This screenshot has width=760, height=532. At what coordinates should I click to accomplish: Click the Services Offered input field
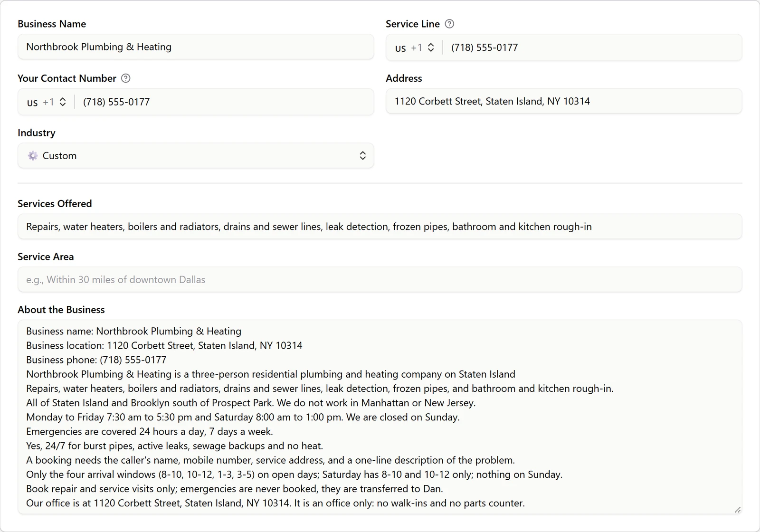coord(380,227)
